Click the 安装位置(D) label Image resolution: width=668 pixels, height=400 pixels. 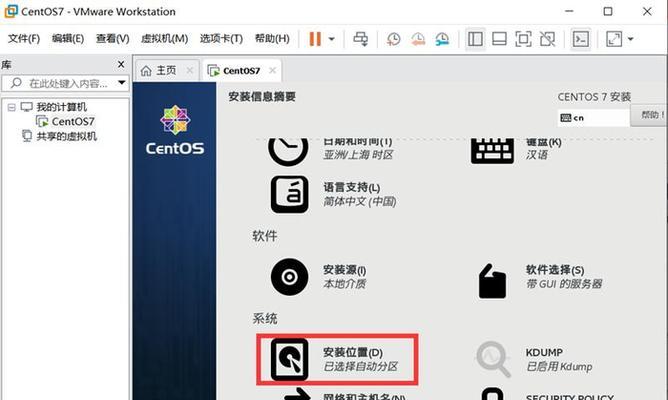point(353,353)
